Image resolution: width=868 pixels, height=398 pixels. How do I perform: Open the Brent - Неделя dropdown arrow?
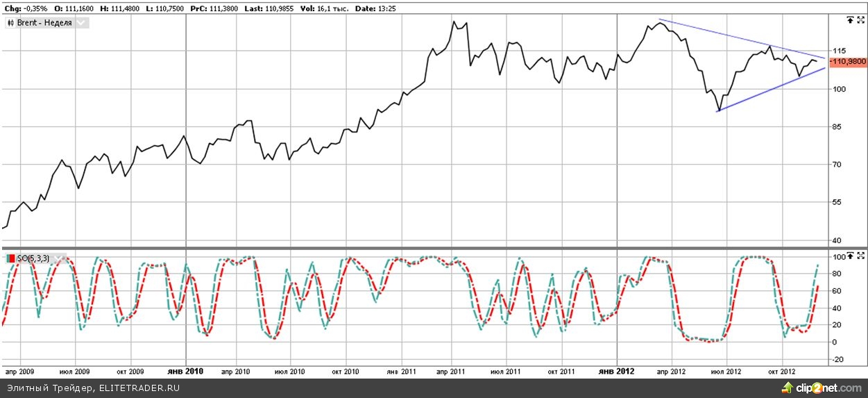point(80,23)
